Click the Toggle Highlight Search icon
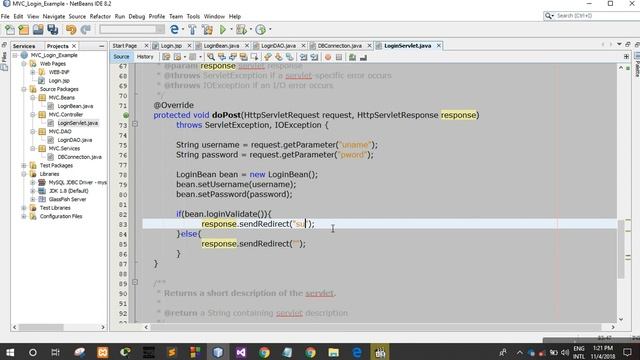Viewport: 640px width, 360px height. 244,57
